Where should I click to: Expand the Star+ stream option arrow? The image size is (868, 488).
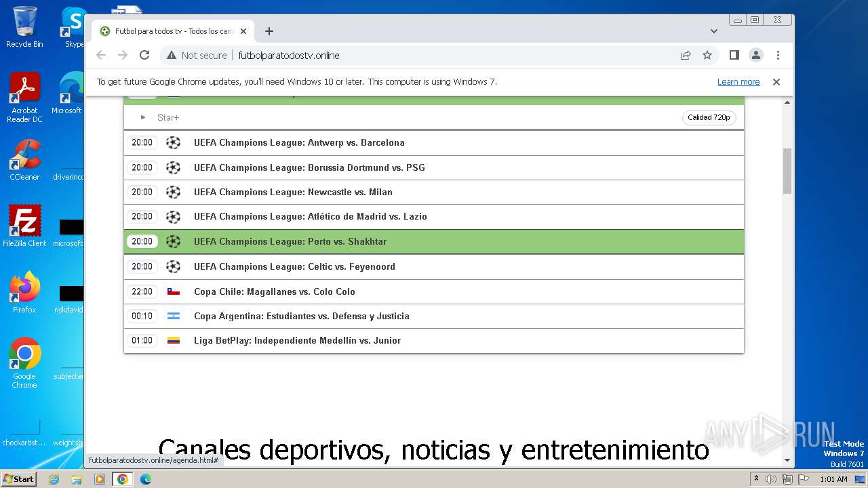pyautogui.click(x=143, y=117)
